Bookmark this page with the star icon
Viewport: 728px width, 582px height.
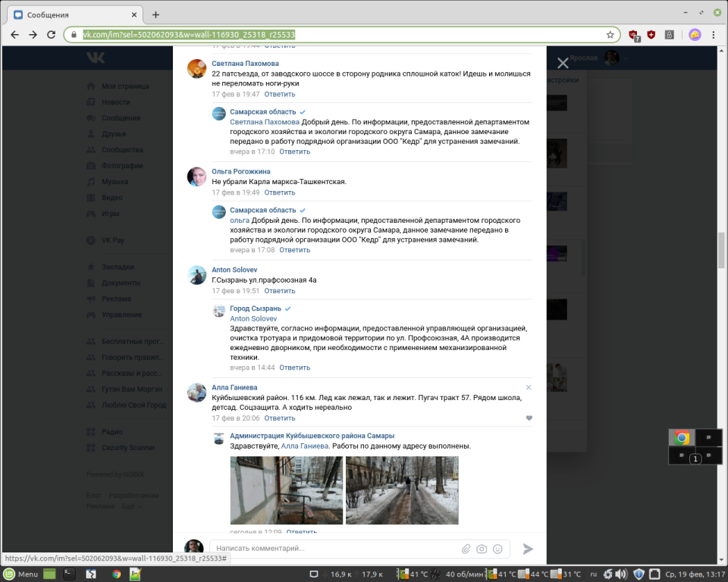610,35
